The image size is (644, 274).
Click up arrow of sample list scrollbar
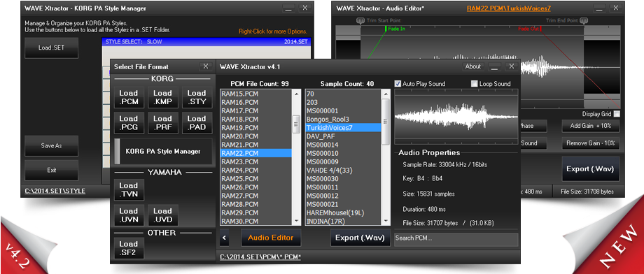[386, 94]
